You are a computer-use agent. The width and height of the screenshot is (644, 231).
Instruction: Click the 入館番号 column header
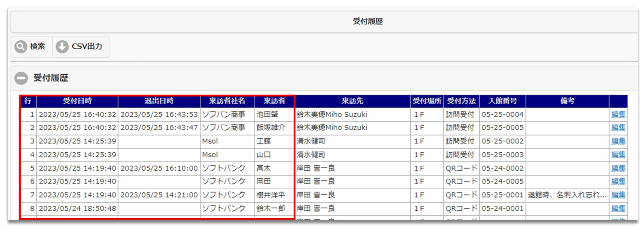click(502, 101)
